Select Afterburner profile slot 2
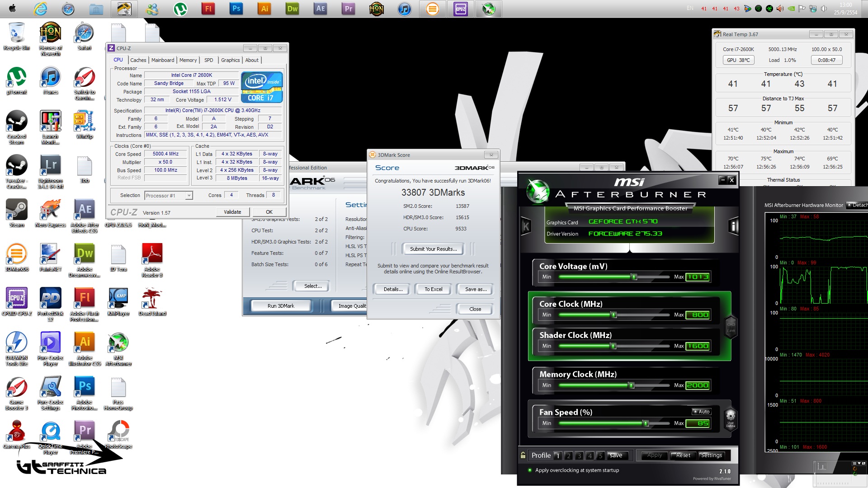The height and width of the screenshot is (488, 868). coord(568,455)
